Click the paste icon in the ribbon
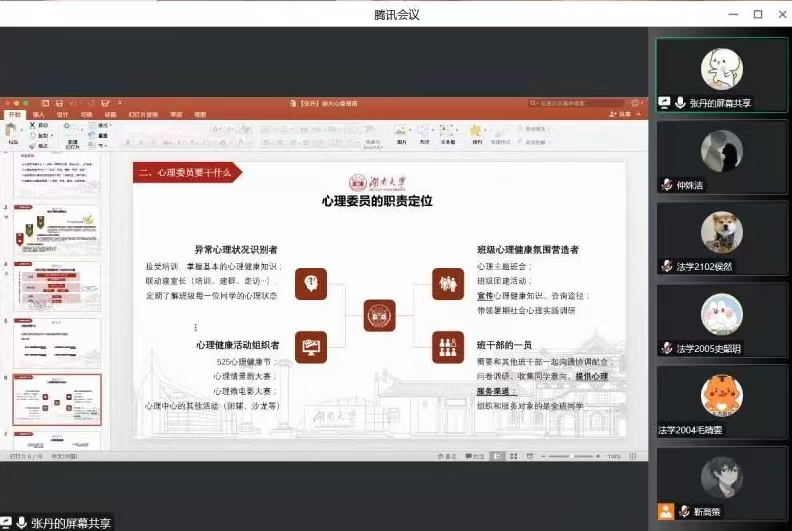Viewport: 792px width, 531px height. point(13,132)
